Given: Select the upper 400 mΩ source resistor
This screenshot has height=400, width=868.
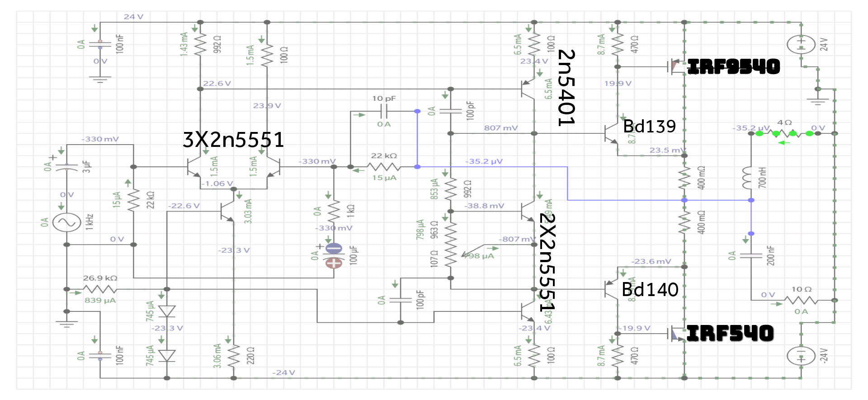Looking at the screenshot, I should point(684,178).
